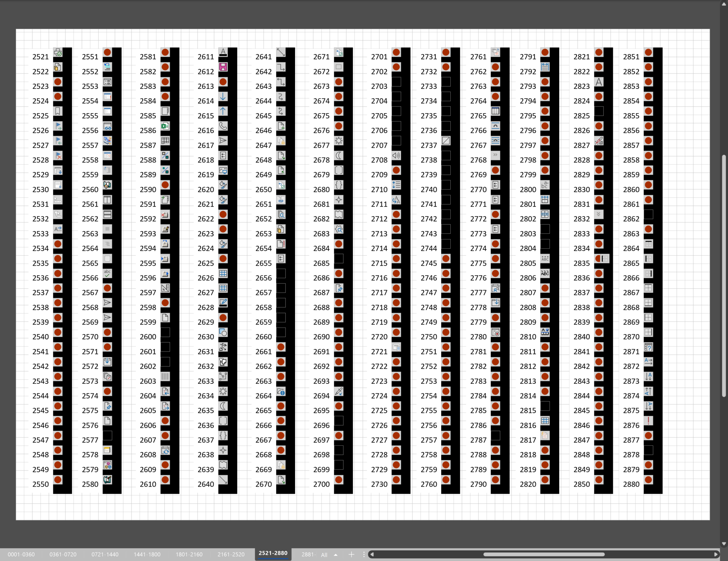Viewport: 728px width, 561px height.
Task: Click the blue down arrow icon at 2614
Action: [223, 96]
